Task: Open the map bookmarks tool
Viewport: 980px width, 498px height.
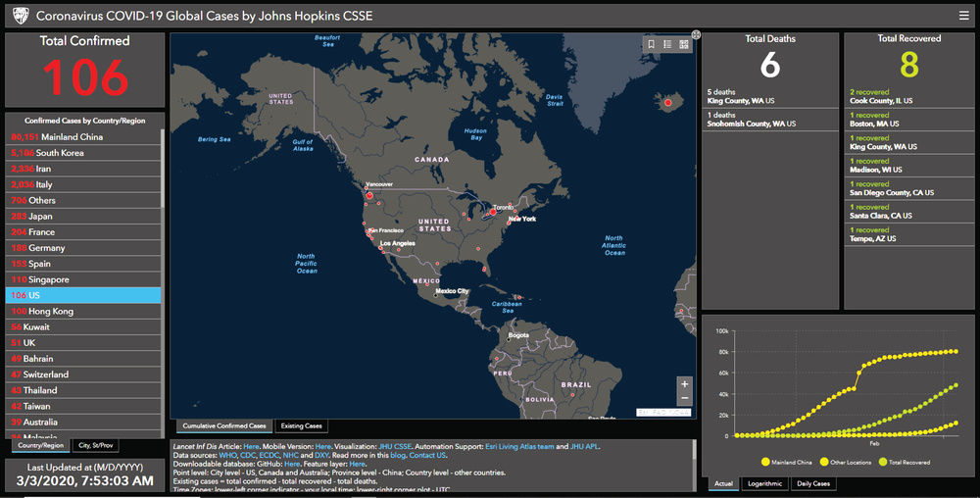Action: pyautogui.click(x=652, y=44)
